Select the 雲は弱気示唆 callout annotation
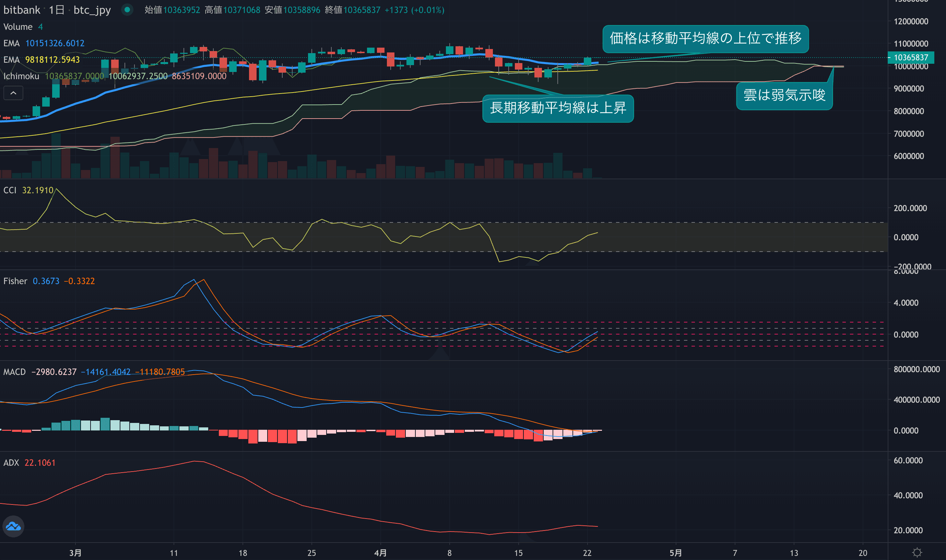This screenshot has height=560, width=946. 784,96
